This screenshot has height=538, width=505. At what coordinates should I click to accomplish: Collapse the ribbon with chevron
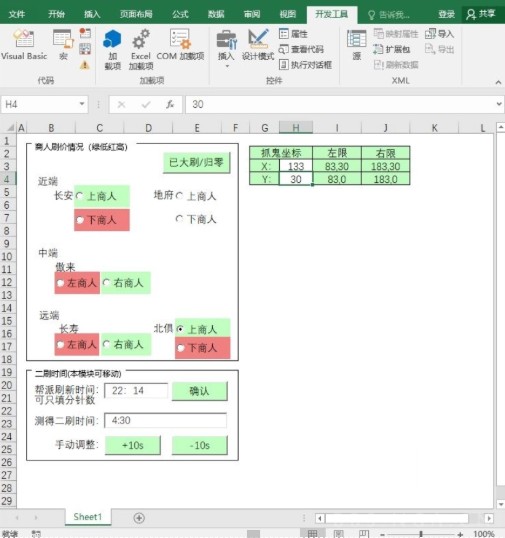click(498, 82)
